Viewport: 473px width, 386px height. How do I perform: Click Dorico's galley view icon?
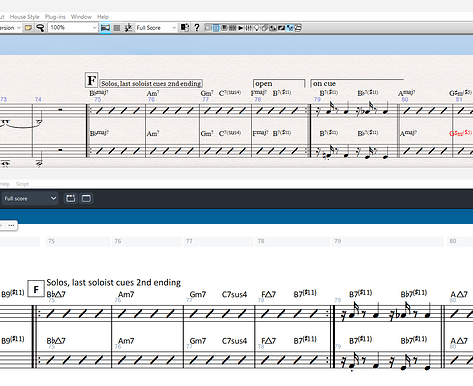click(x=71, y=199)
